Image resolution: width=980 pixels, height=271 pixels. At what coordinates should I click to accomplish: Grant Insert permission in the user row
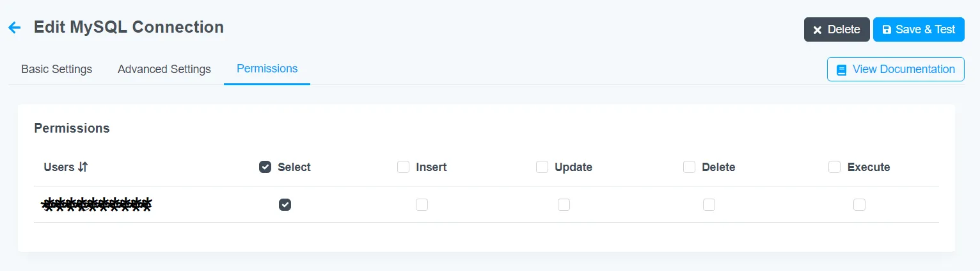[422, 204]
